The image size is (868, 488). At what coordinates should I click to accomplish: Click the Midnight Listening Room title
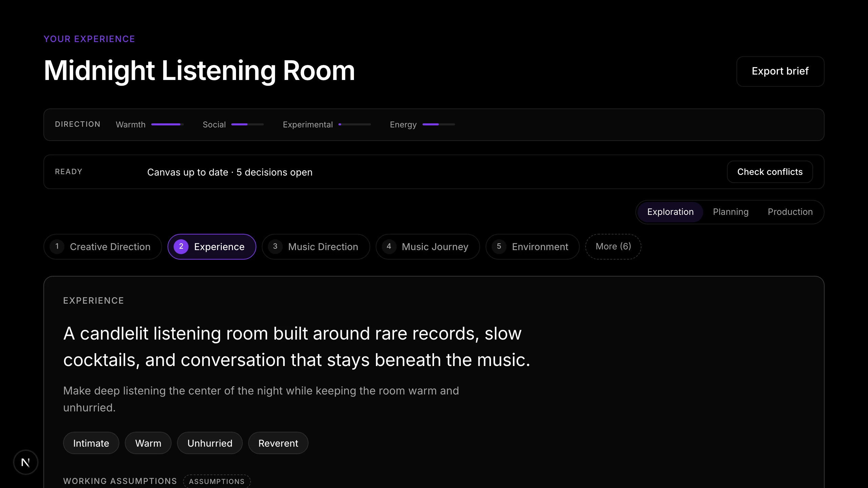click(199, 71)
